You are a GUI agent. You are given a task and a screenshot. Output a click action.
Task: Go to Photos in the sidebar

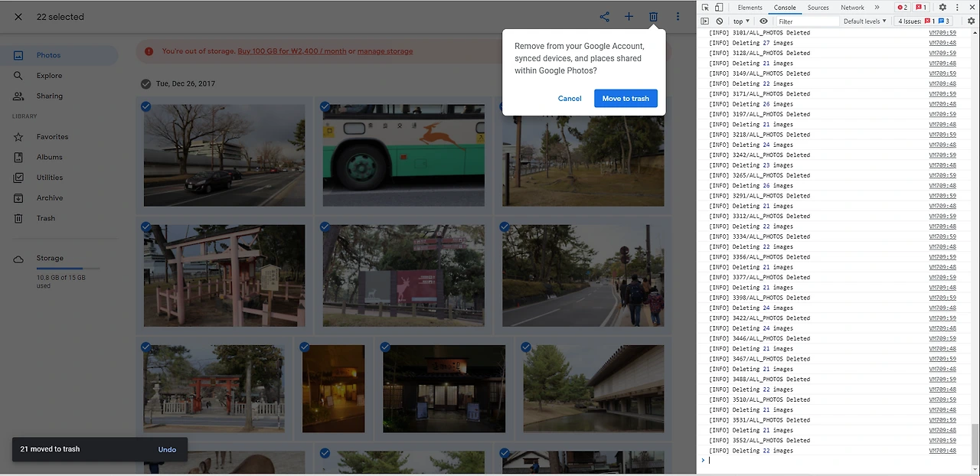point(59,55)
